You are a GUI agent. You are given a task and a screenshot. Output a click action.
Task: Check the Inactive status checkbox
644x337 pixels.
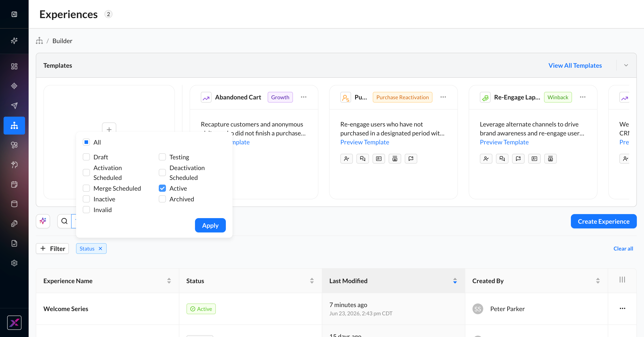pos(86,199)
